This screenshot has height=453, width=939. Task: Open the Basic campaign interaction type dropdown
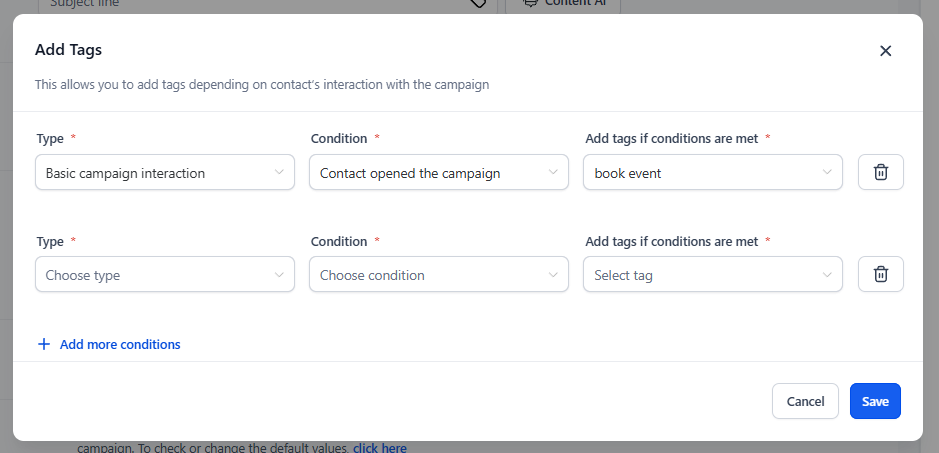click(165, 173)
